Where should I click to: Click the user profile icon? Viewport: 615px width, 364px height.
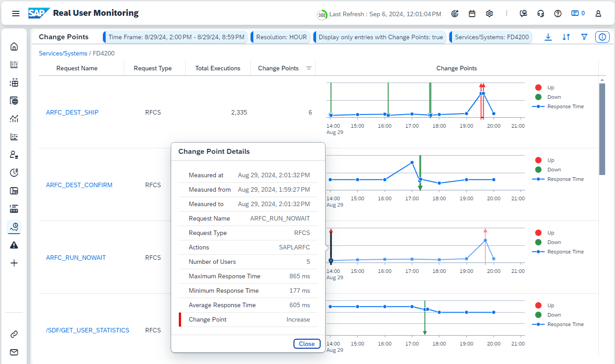tap(598, 14)
